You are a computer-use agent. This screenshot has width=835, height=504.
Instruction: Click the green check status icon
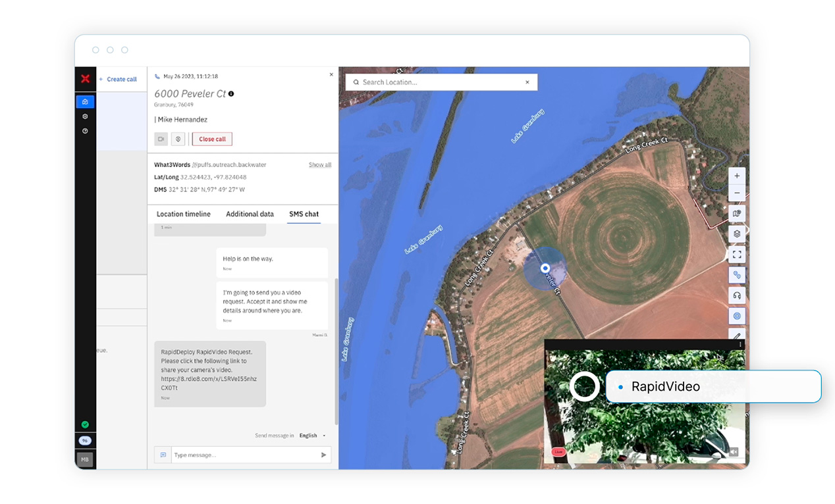click(85, 424)
